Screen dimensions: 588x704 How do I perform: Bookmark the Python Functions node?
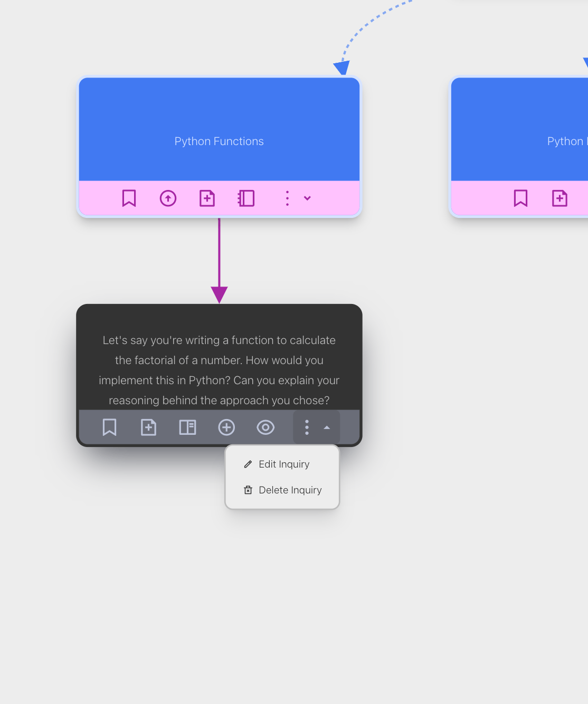click(x=129, y=198)
